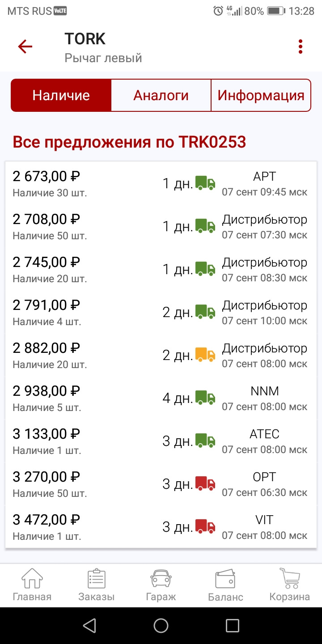Image resolution: width=322 pixels, height=644 pixels.
Task: Tap Android recent apps square button
Action: (233, 626)
